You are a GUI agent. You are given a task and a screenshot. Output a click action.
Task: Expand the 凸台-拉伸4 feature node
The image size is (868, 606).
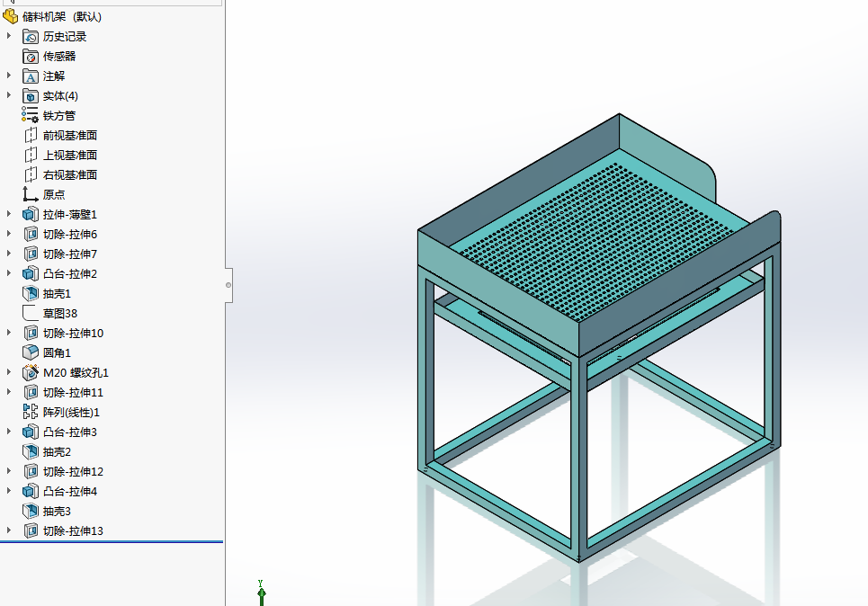click(9, 491)
